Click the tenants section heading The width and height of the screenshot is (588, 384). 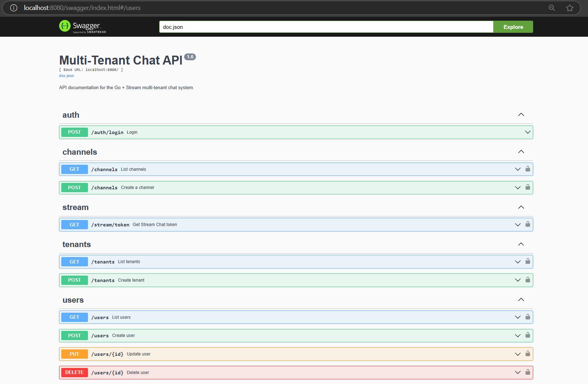(x=77, y=245)
